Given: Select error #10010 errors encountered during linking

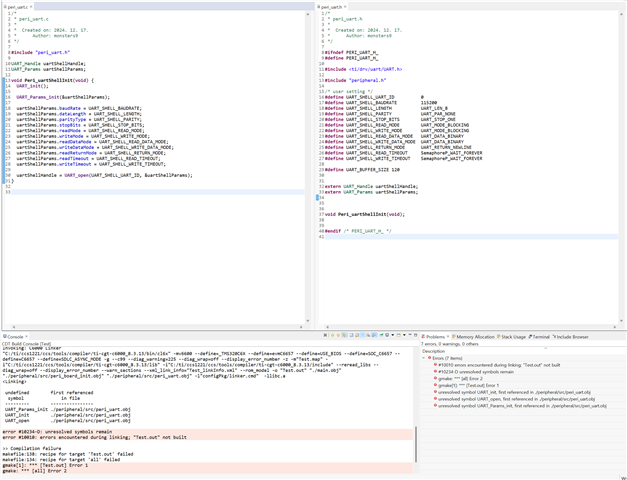Looking at the screenshot, I should [x=499, y=365].
